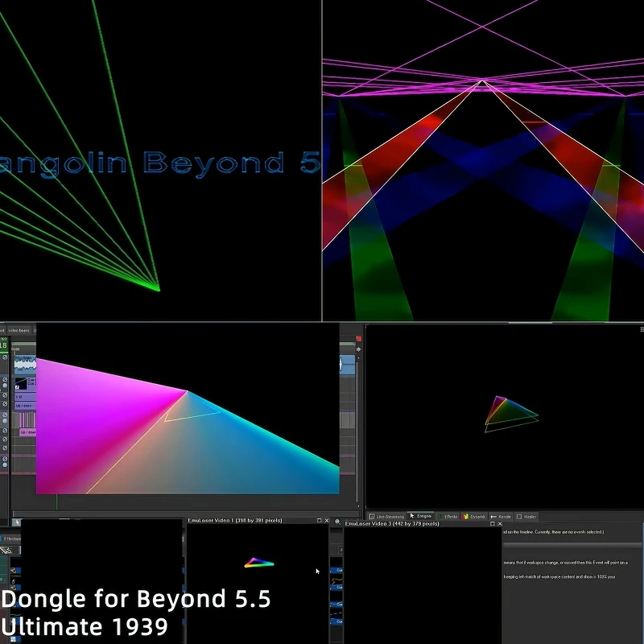
Task: Toggle the top track mute circle icon
Action: pos(5,357)
